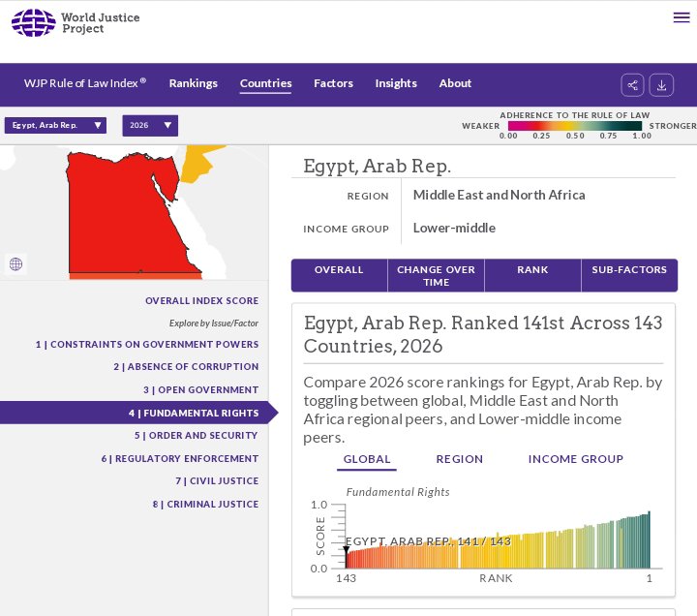Select Constraints on Government Powers factor
The image size is (697, 616).
click(147, 344)
